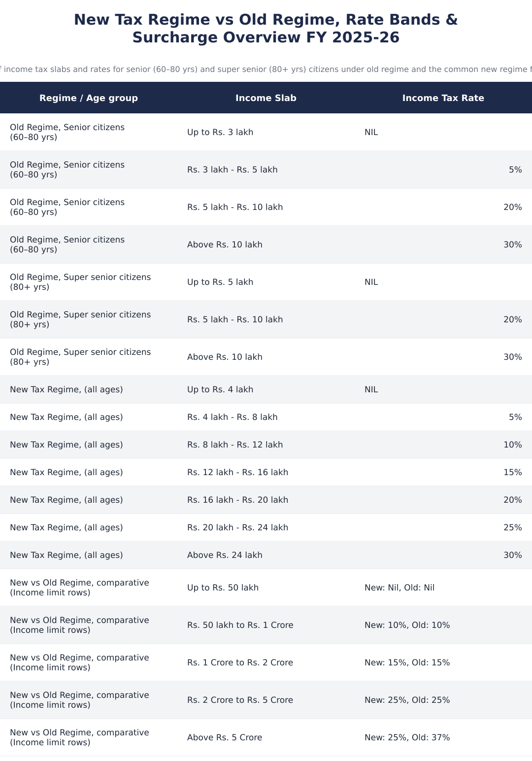The image size is (532, 761).
Task: Click the 'Up to Rs. 50 lakh' cell
Action: 266,588
